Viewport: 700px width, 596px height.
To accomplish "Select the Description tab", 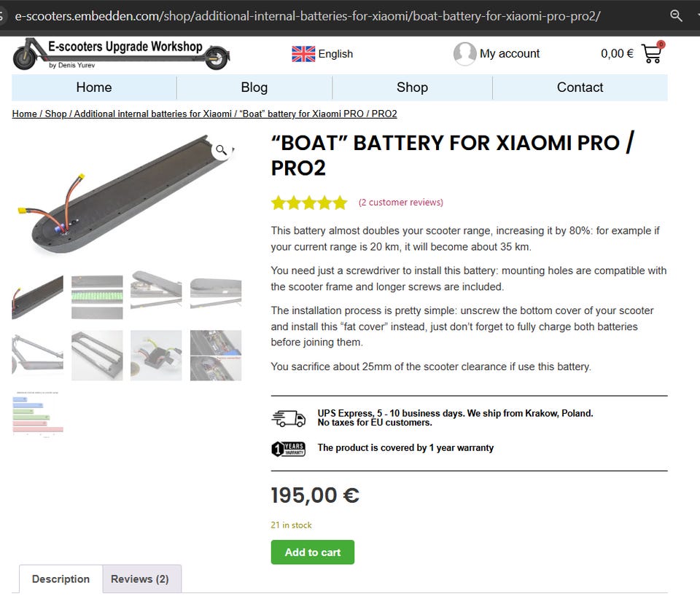I will [61, 579].
